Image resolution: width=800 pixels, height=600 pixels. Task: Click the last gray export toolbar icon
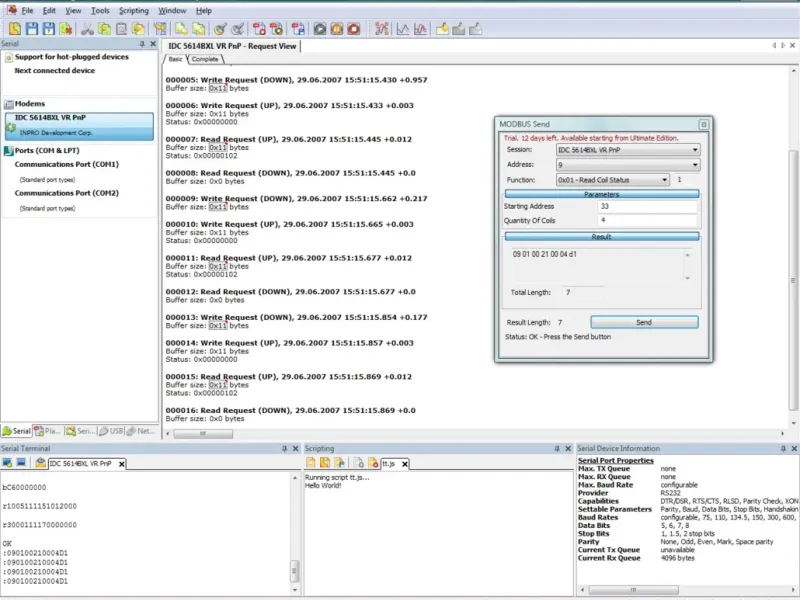475,29
